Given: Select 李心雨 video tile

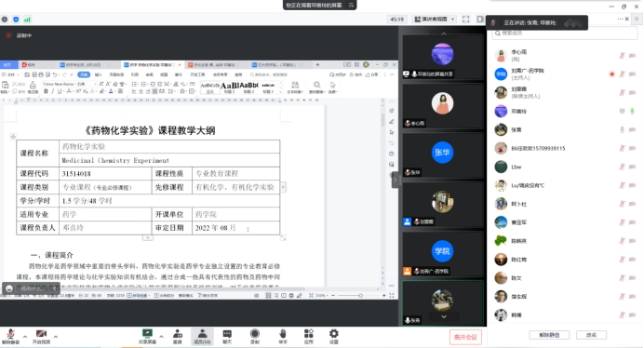Looking at the screenshot, I should pyautogui.click(x=442, y=106).
